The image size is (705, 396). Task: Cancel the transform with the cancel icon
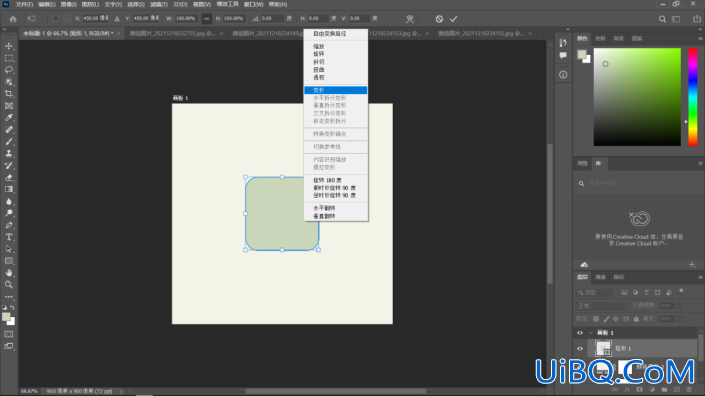439,19
